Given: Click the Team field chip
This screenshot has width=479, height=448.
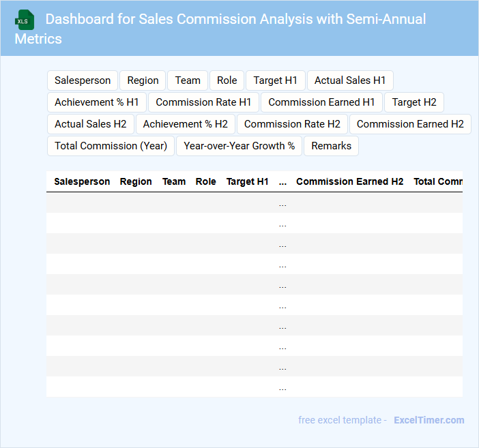Looking at the screenshot, I should pyautogui.click(x=188, y=80).
